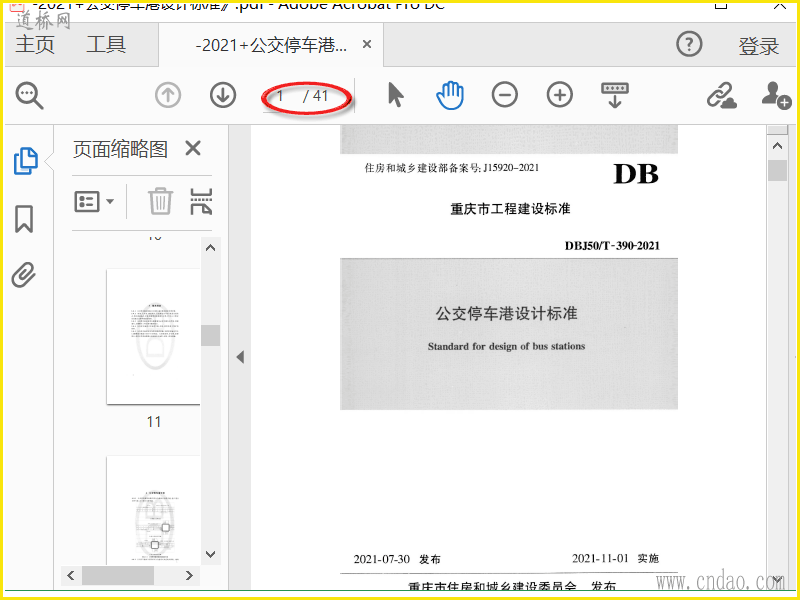Activate the hand pan tool
Viewport: 800px width, 600px height.
[450, 95]
